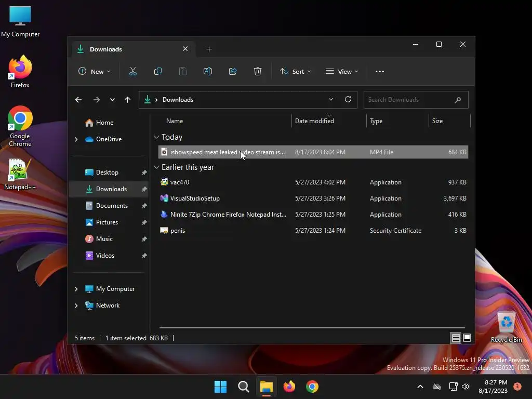This screenshot has width=532, height=399.
Task: Open Google Chrome desktop shortcut
Action: tap(20, 126)
